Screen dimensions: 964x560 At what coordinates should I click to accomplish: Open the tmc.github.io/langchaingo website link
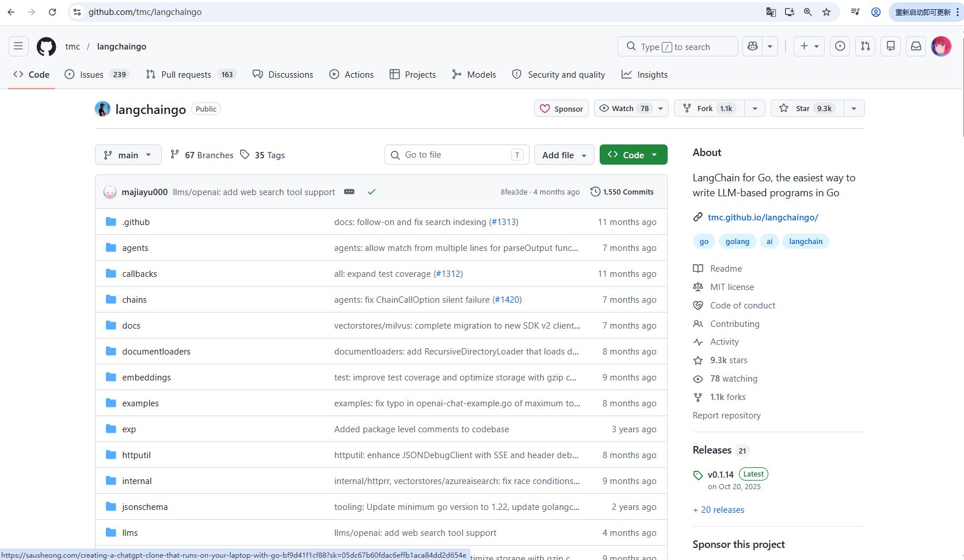coord(763,217)
